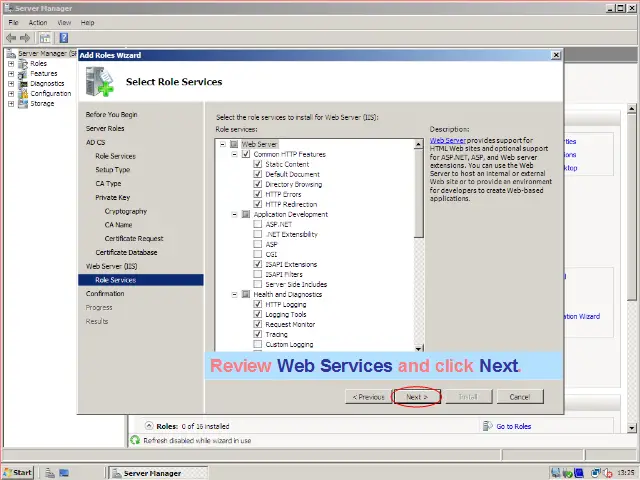Expand the Configuration node in the left tree

point(11,94)
